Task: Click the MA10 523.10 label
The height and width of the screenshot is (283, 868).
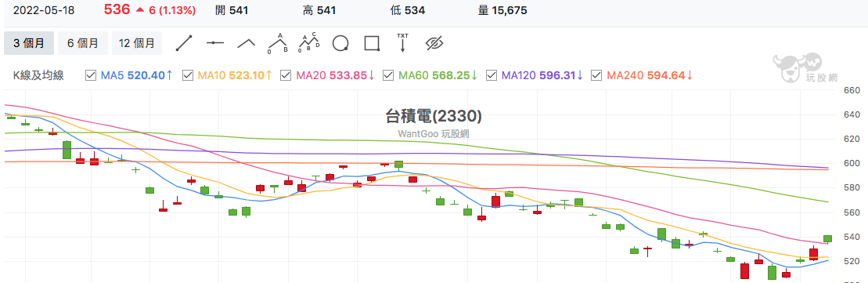Action: click(x=235, y=75)
